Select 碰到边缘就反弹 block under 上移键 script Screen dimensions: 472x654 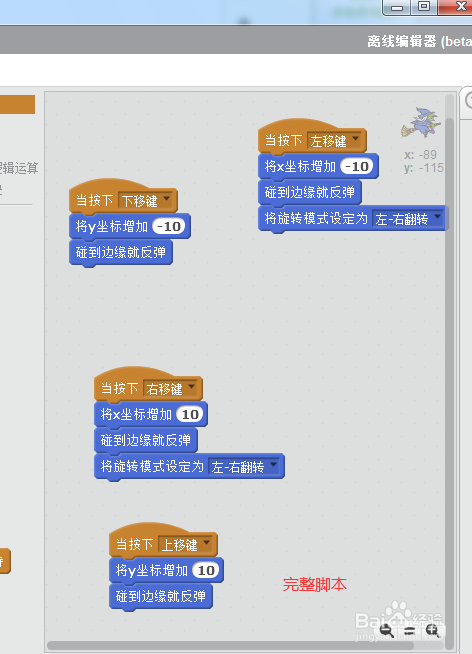pyautogui.click(x=161, y=596)
